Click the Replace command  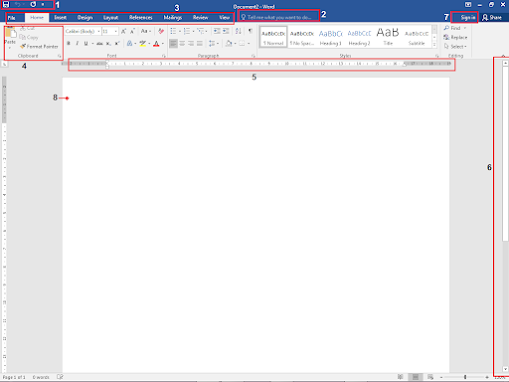coord(455,37)
